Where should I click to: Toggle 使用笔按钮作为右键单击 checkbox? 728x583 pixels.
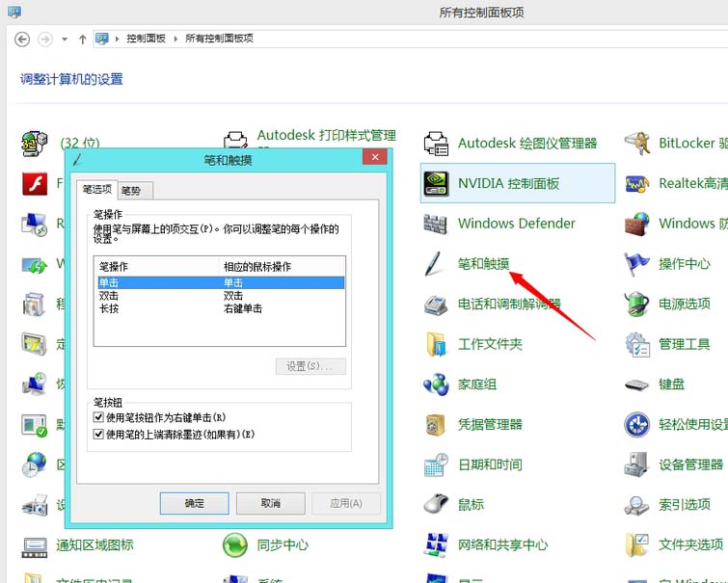pyautogui.click(x=98, y=417)
